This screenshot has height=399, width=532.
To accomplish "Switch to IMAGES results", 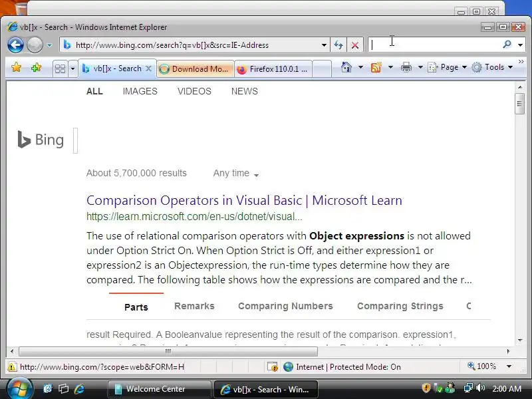I will (140, 91).
